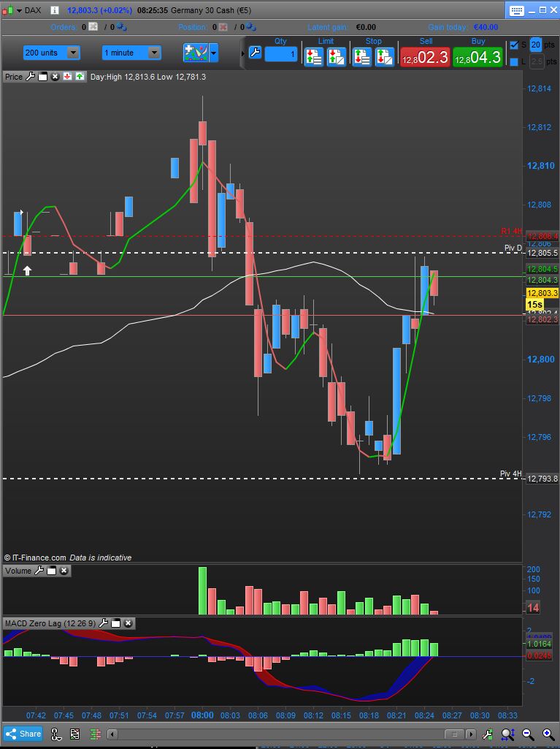Click the stop 20 pts field
The width and height of the screenshot is (560, 749).
click(x=536, y=45)
